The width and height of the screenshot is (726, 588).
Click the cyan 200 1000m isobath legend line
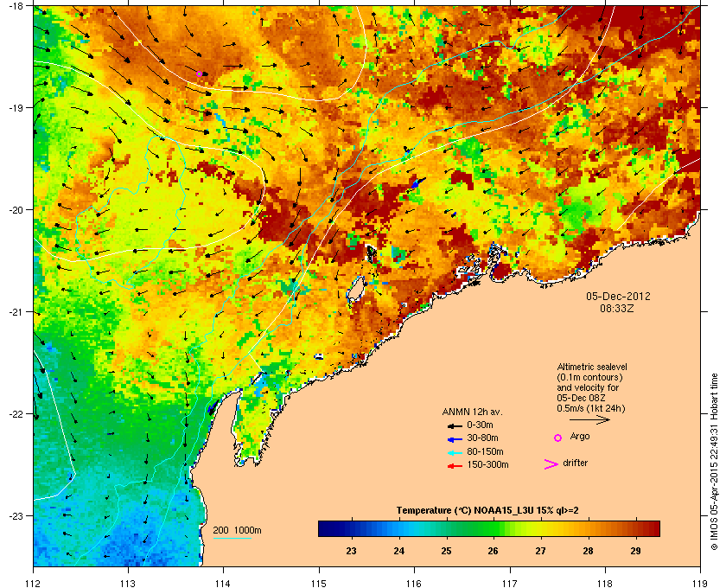(232, 538)
